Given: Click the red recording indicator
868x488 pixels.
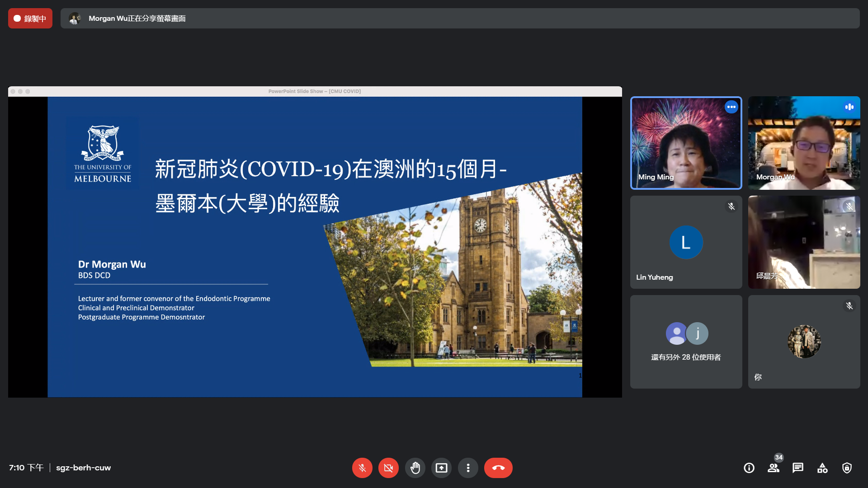Looking at the screenshot, I should tap(30, 19).
